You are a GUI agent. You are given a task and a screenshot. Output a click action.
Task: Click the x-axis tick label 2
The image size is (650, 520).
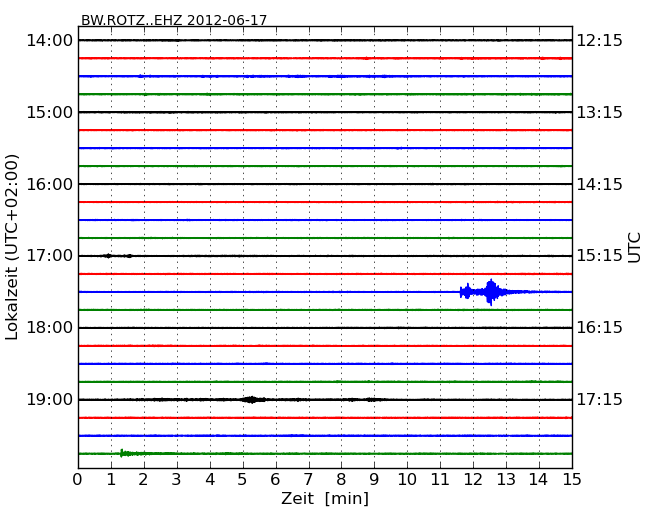coord(143,480)
